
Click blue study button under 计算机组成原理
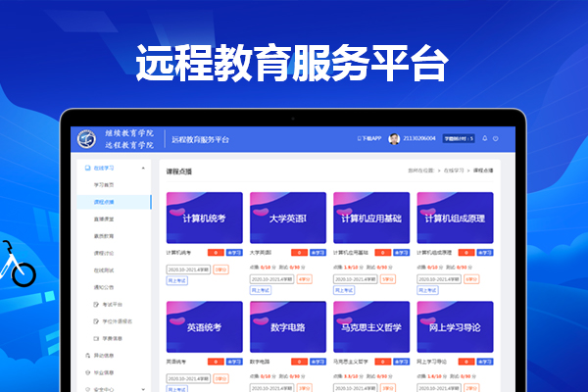click(x=485, y=253)
